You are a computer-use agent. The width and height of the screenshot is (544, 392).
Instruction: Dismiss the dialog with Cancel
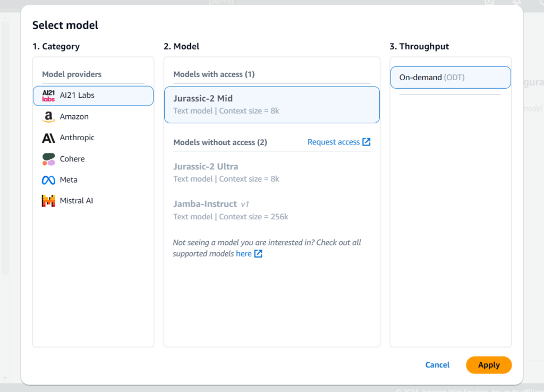coord(437,365)
